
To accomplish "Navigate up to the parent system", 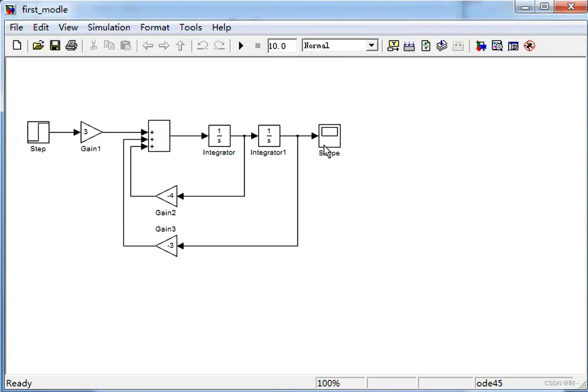I will point(180,45).
